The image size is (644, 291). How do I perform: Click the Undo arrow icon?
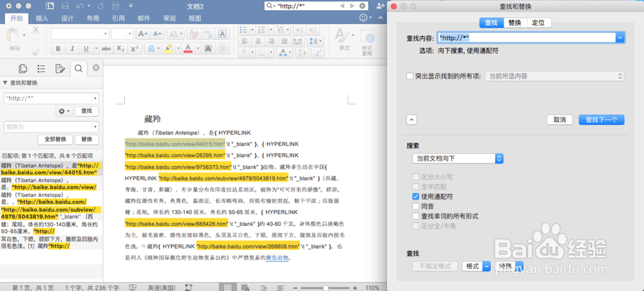click(80, 6)
